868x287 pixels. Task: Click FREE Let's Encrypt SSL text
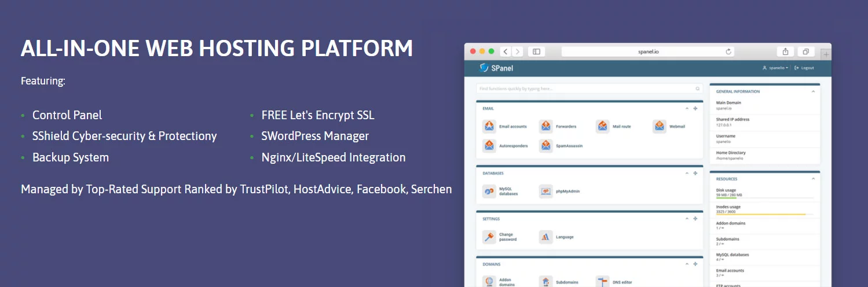click(x=318, y=115)
